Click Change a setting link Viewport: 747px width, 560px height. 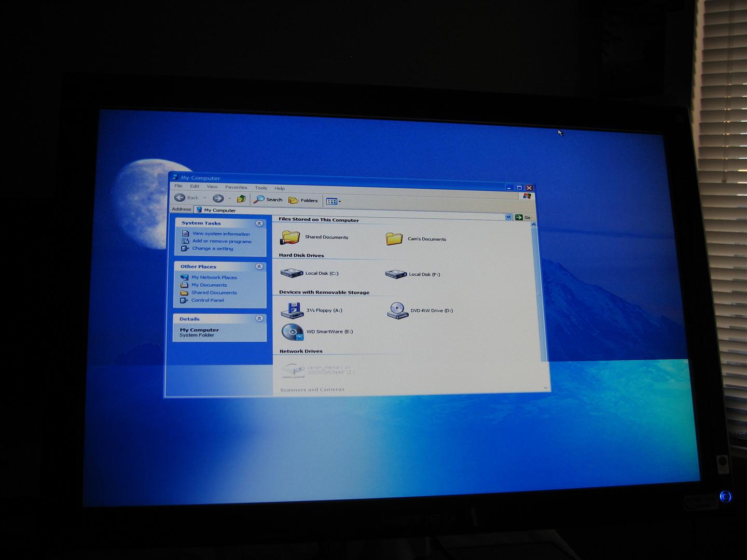click(x=213, y=248)
